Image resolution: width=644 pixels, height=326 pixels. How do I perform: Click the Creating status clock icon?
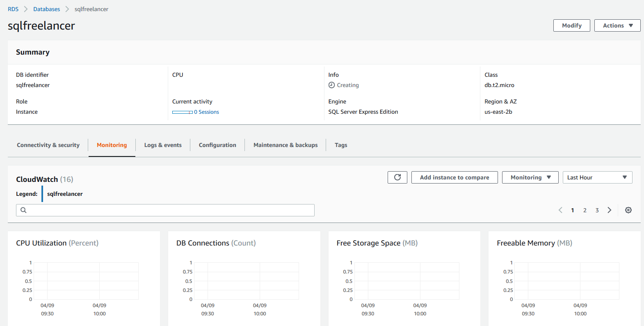tap(331, 85)
